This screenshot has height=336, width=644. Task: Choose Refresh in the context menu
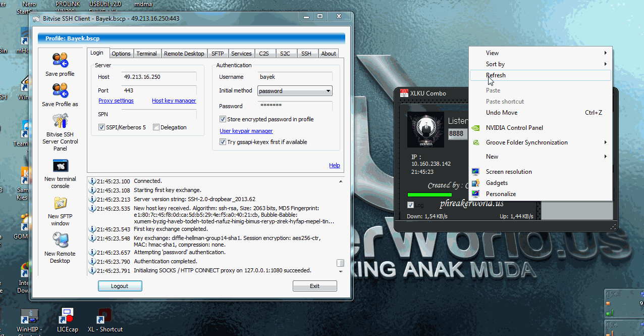(541, 75)
